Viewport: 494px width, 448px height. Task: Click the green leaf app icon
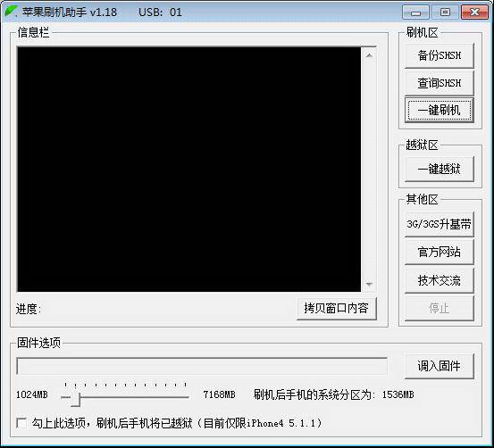coord(11,12)
